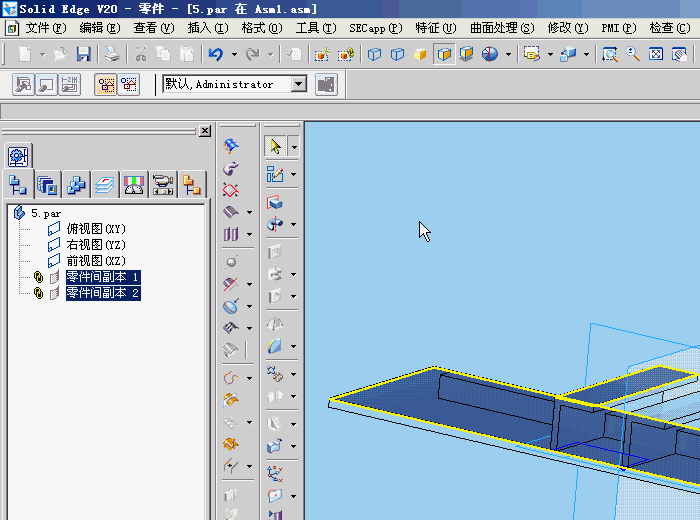Toggle the highlighted PathFinder display button
The width and height of the screenshot is (700, 520).
pos(106,84)
